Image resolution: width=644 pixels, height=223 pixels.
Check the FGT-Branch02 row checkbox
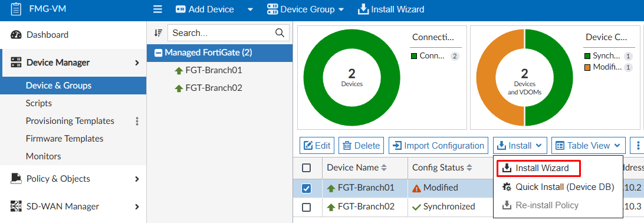(x=306, y=207)
